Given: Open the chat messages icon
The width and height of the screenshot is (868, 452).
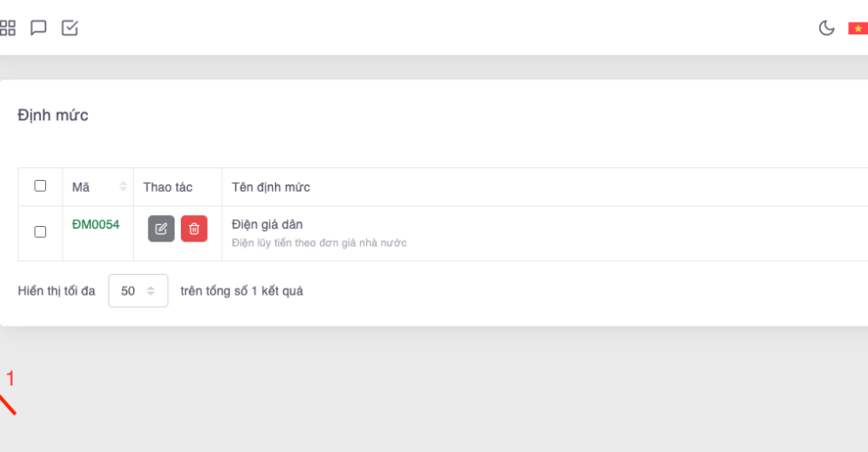Looking at the screenshot, I should click(x=38, y=28).
